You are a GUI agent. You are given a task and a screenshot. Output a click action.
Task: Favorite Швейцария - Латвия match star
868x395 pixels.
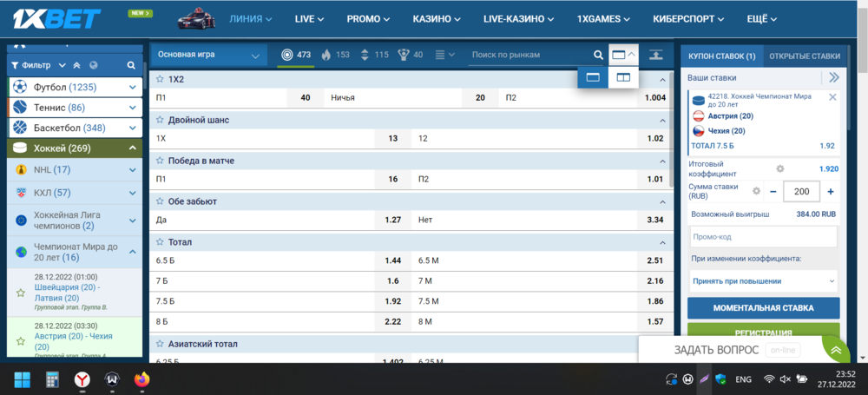click(x=21, y=293)
